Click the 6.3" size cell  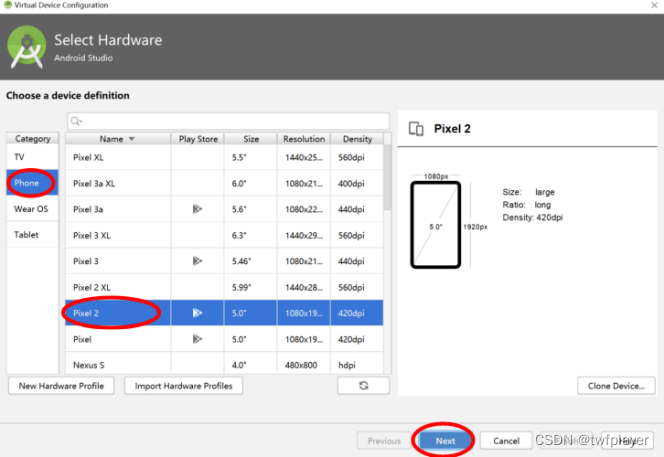pyautogui.click(x=251, y=235)
